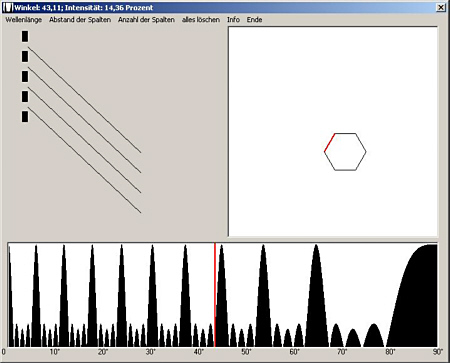Open the Abstand der Spalten menu
Image resolution: width=450 pixels, height=363 pixels.
tap(80, 20)
